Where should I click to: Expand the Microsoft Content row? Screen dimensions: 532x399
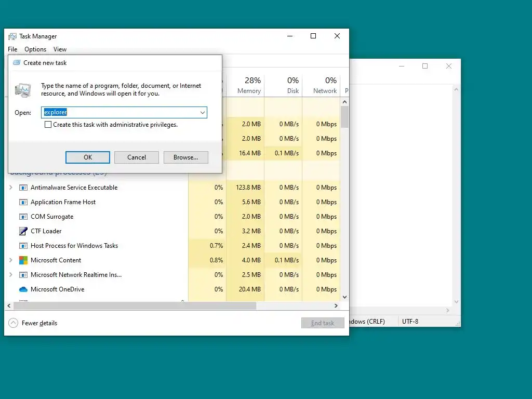[11, 260]
